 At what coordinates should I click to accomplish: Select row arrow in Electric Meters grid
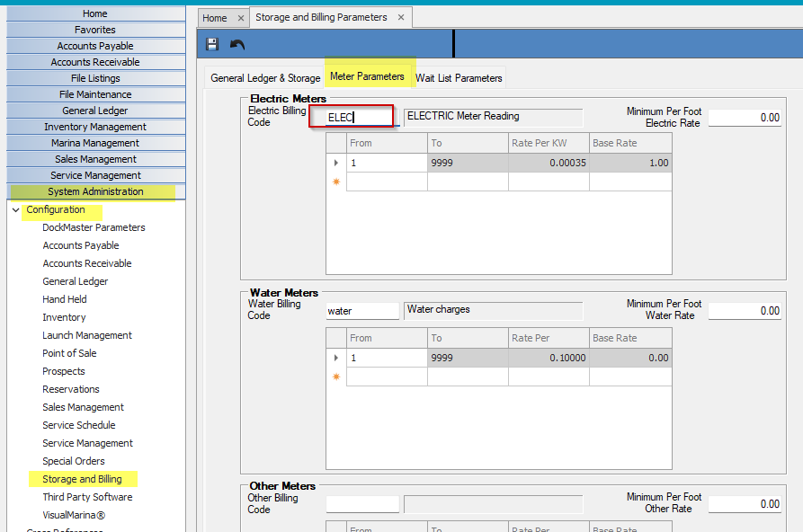pos(336,163)
